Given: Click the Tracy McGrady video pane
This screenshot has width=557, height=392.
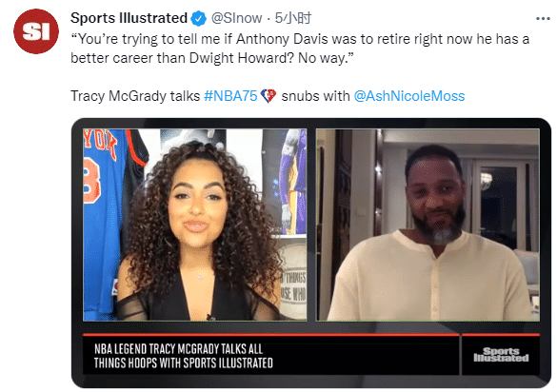Looking at the screenshot, I should (x=428, y=225).
